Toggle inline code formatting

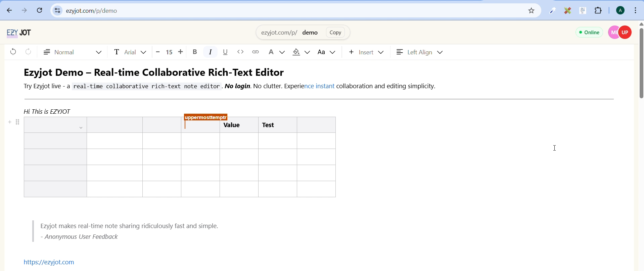click(241, 52)
